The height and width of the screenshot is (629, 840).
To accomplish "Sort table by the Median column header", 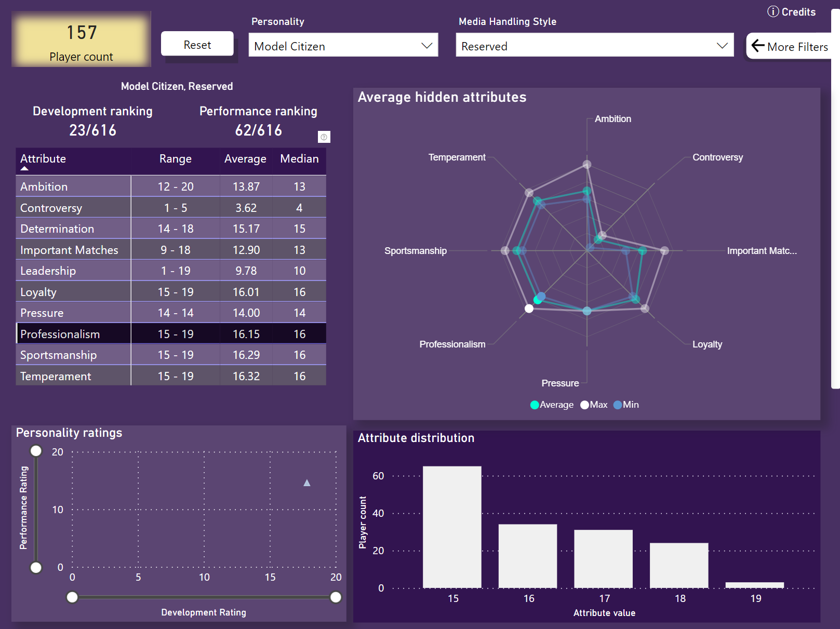I will (x=299, y=159).
